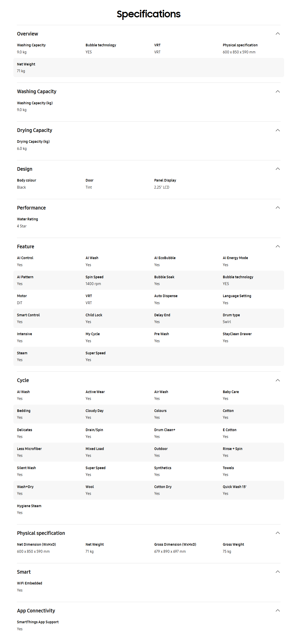Click the Net Weight row in Overview
The height and width of the screenshot is (644, 300).
point(148,67)
